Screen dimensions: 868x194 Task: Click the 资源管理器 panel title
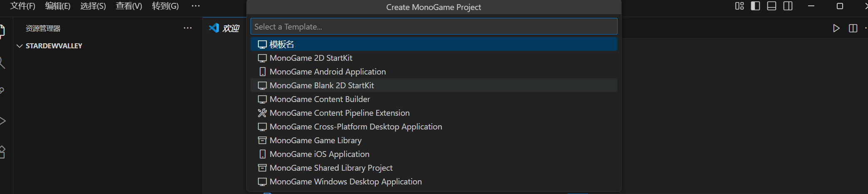click(x=43, y=28)
